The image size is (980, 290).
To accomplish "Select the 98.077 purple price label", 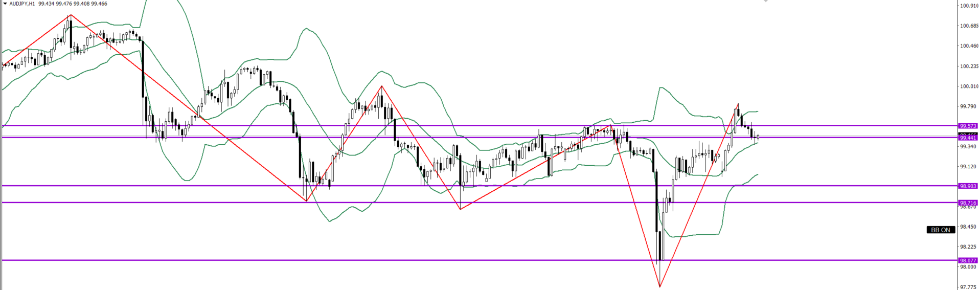I will (x=968, y=260).
